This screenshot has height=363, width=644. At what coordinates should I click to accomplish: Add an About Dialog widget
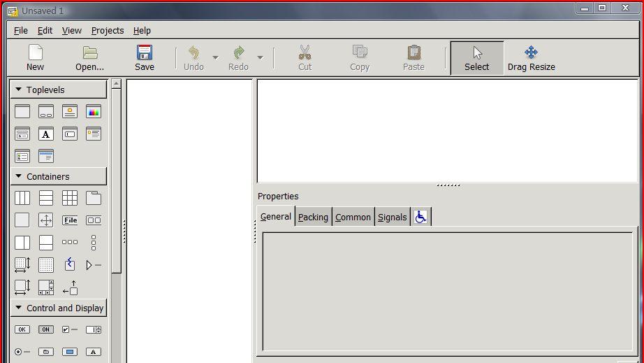[70, 111]
